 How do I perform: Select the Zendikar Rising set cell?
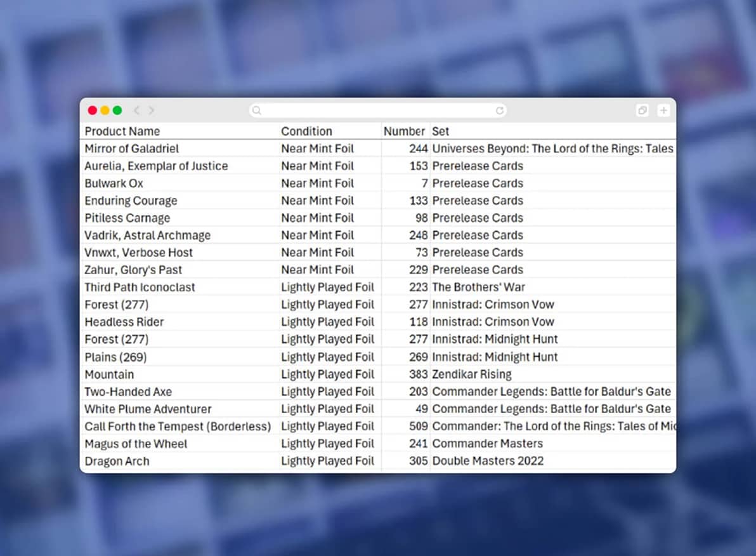[x=471, y=374]
